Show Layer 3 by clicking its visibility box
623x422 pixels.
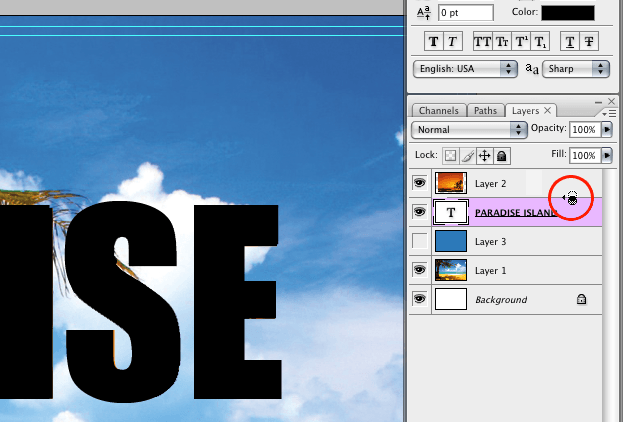click(x=420, y=241)
